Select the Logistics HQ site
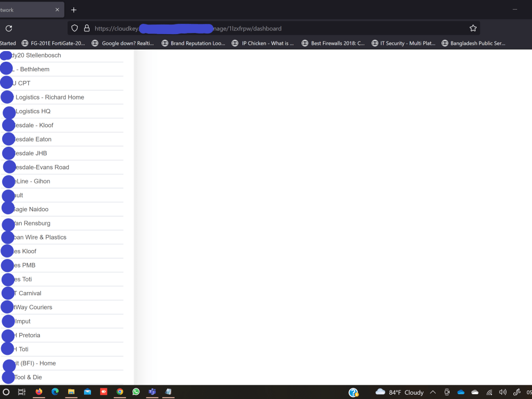This screenshot has height=399, width=532. click(x=62, y=111)
